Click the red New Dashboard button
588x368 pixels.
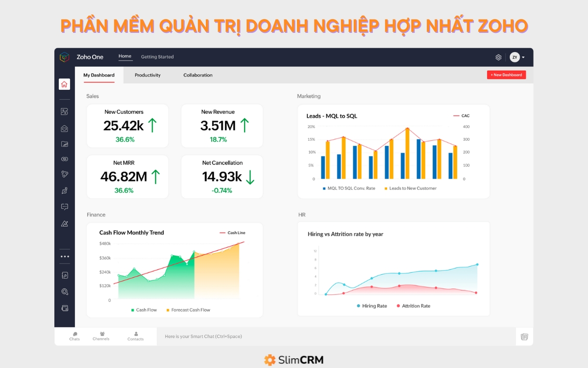(x=506, y=75)
